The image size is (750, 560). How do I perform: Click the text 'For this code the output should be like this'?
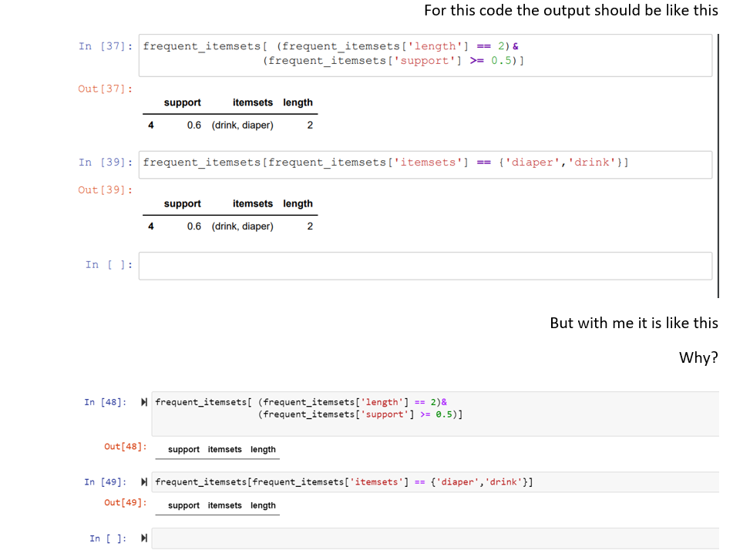(571, 11)
